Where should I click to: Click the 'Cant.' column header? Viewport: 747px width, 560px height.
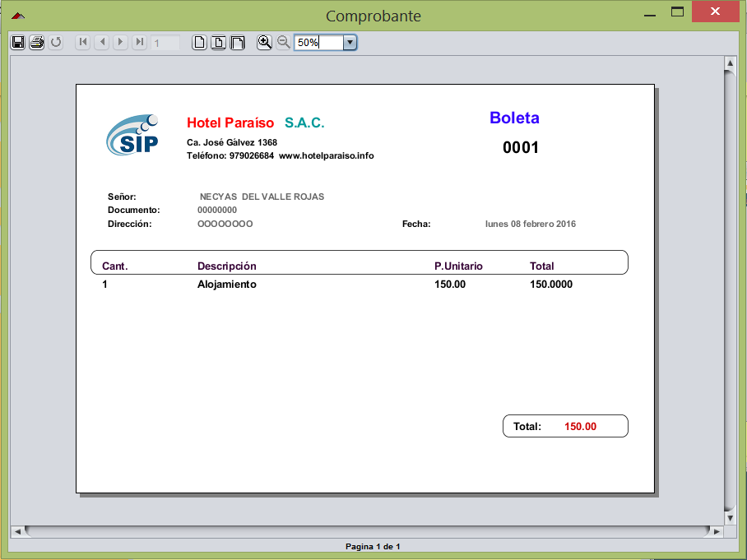115,266
